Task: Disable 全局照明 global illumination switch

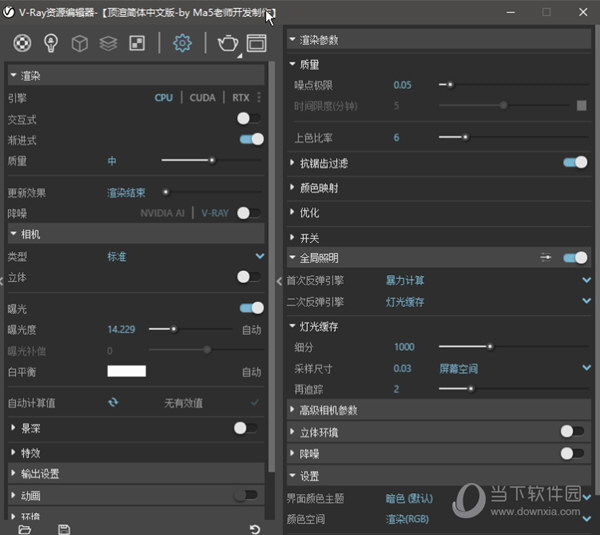Action: coord(575,258)
